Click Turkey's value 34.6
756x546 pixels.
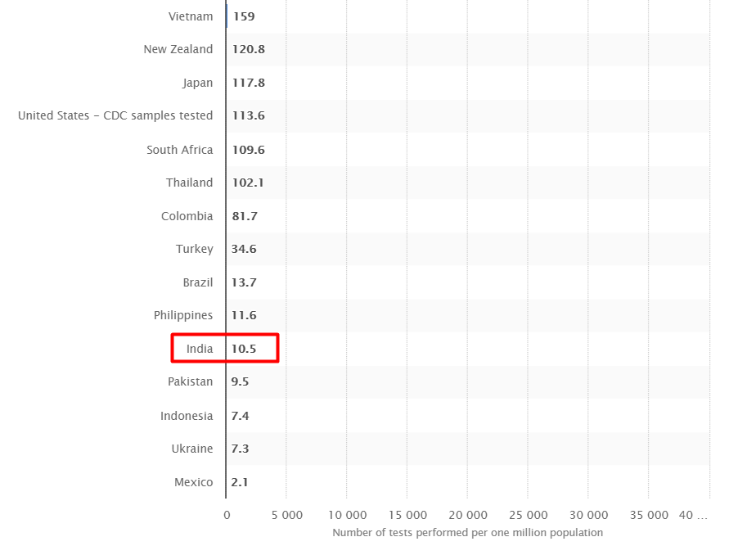[x=244, y=250]
